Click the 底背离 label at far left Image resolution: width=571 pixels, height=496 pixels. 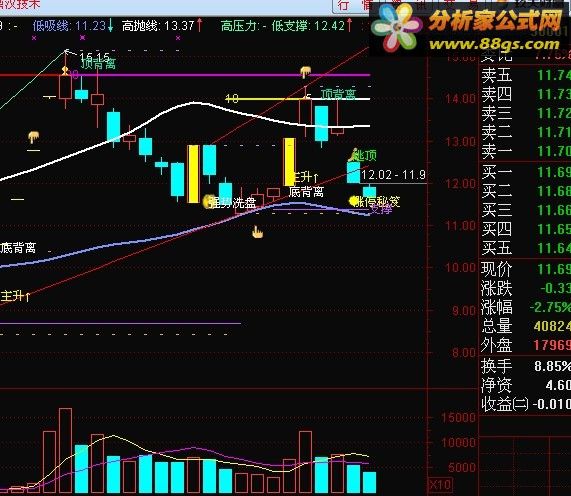pyautogui.click(x=18, y=248)
